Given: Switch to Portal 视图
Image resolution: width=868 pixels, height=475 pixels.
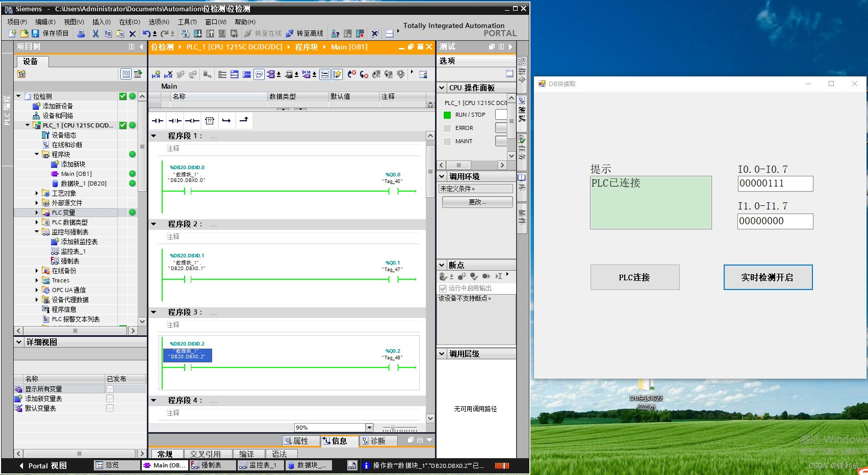Looking at the screenshot, I should [x=43, y=465].
